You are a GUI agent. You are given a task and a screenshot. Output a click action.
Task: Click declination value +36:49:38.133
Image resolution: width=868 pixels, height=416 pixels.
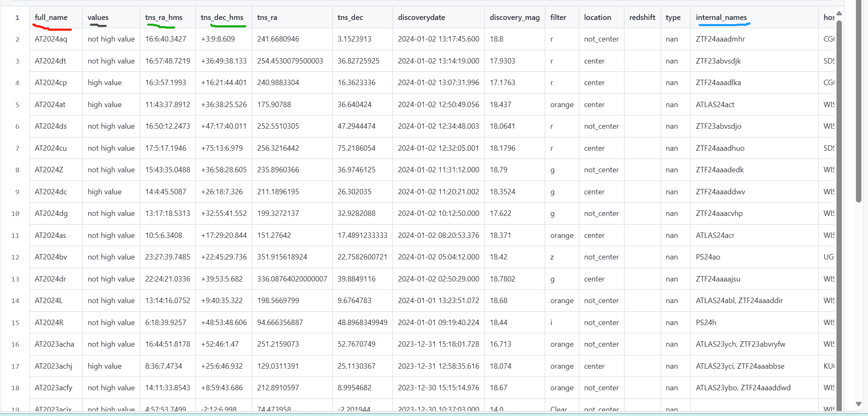click(x=224, y=61)
